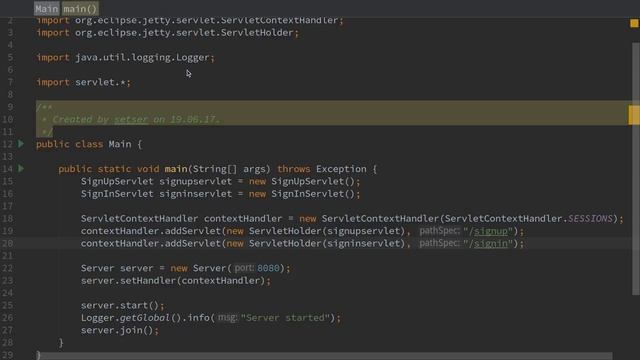Image resolution: width=640 pixels, height=360 pixels.
Task: Click the "Server started" string
Action: coord(285,318)
